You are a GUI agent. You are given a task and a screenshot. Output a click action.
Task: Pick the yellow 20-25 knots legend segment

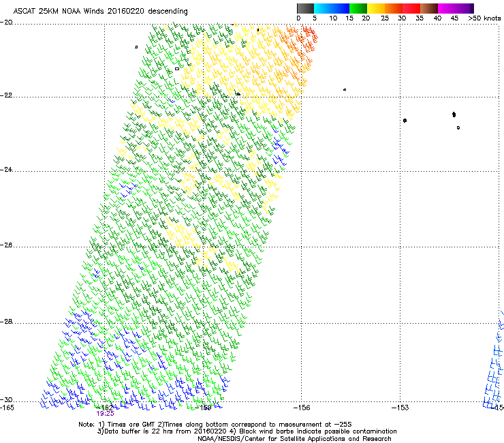pyautogui.click(x=376, y=8)
